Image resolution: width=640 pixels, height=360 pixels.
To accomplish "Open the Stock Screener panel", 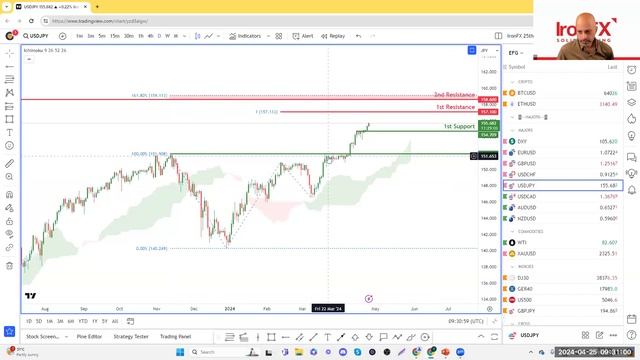I will coord(42,337).
